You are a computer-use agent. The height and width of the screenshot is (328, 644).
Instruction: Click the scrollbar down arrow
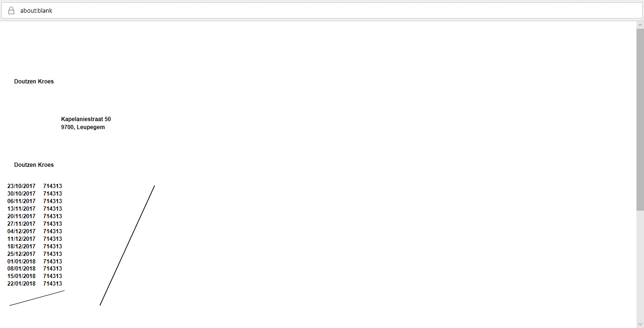point(640,324)
